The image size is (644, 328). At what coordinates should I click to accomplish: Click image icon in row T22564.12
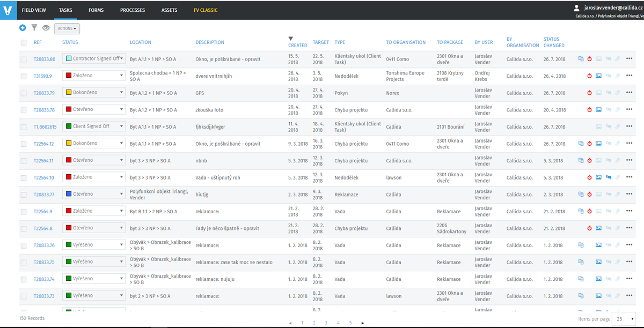(x=598, y=144)
